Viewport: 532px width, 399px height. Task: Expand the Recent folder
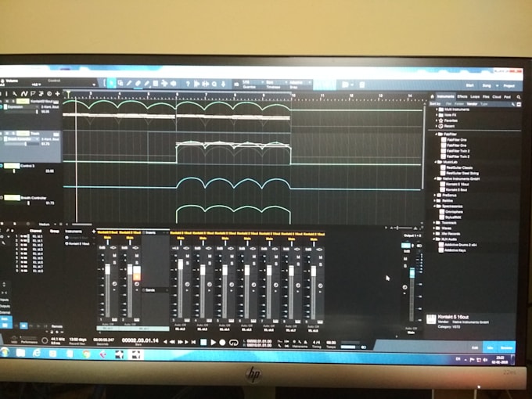437,126
